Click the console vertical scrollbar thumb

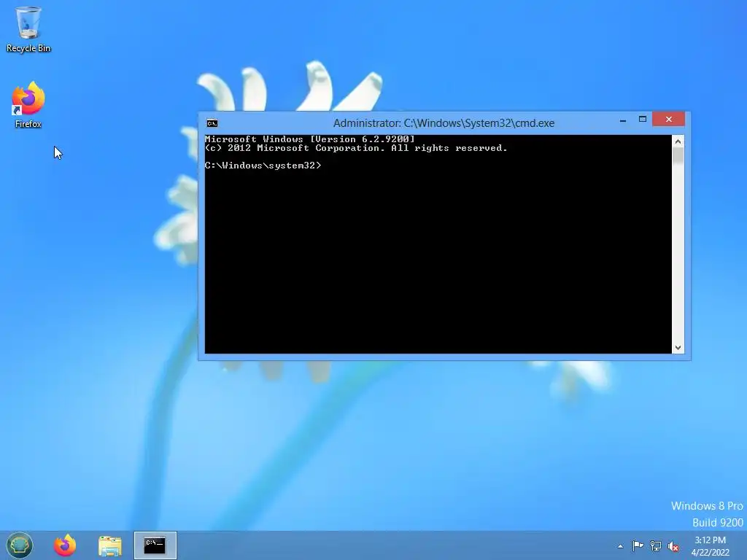coord(678,155)
